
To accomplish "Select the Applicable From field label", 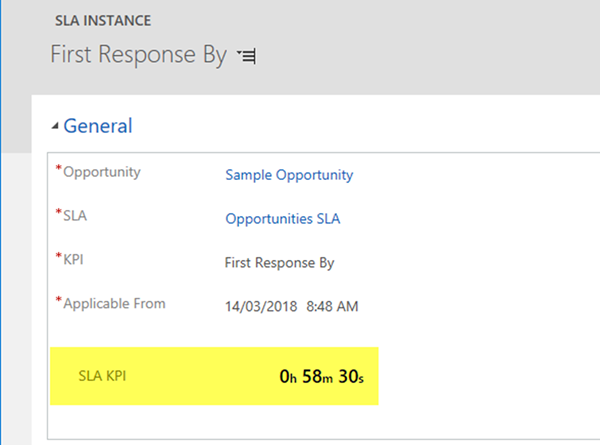I will (114, 303).
